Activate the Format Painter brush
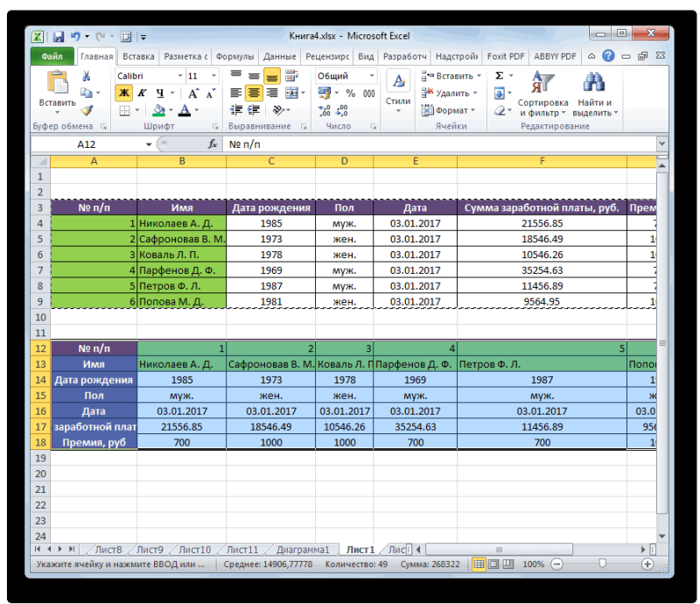This screenshot has height=604, width=700. click(x=86, y=110)
